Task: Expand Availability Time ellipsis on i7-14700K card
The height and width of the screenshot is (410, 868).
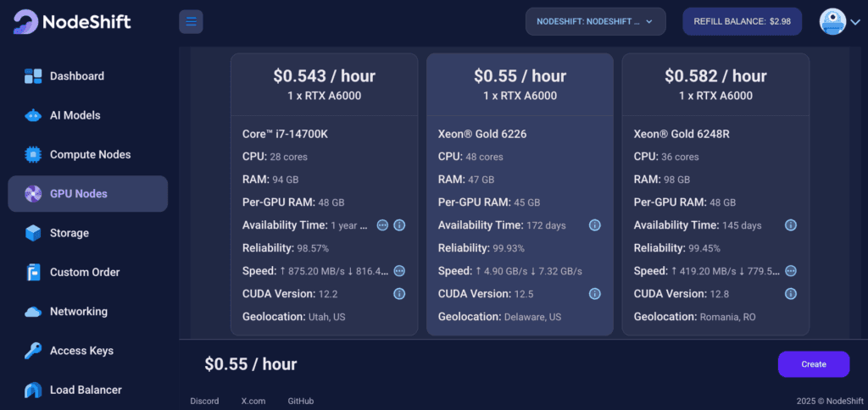Action: [x=382, y=225]
